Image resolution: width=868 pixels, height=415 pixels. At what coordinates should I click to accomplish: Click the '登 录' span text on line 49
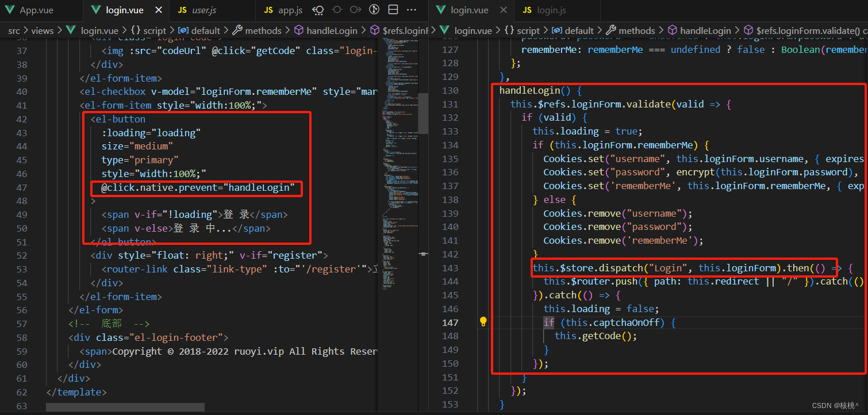pyautogui.click(x=236, y=214)
